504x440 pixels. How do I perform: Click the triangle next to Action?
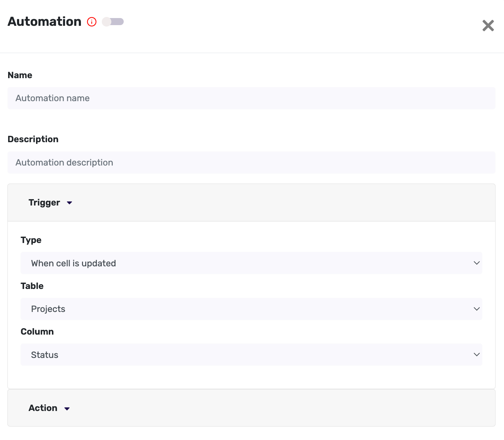[67, 408]
